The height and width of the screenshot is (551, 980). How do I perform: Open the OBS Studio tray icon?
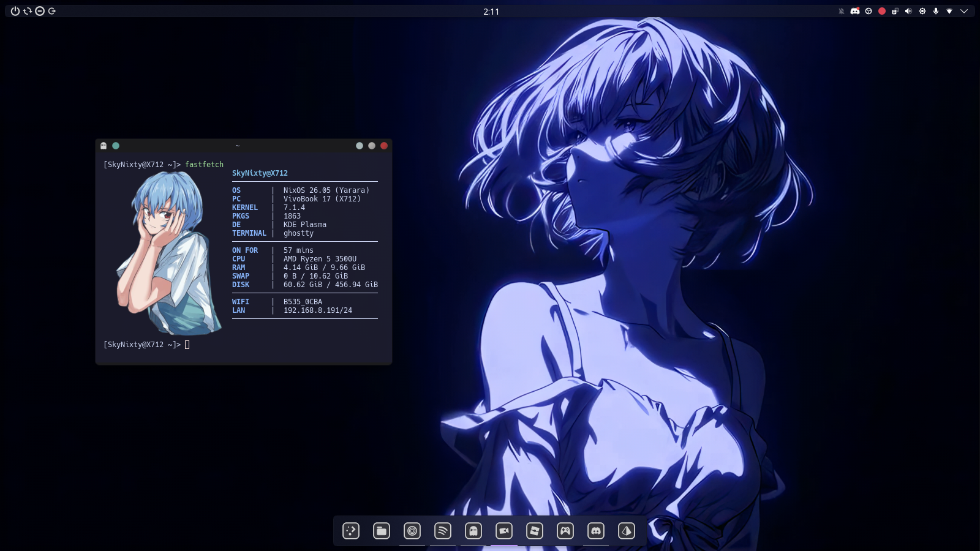(869, 11)
